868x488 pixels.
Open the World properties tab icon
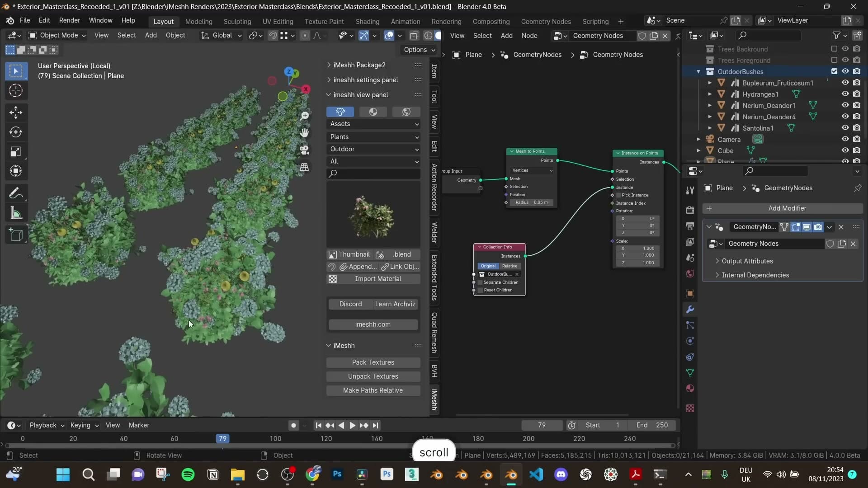point(690,274)
